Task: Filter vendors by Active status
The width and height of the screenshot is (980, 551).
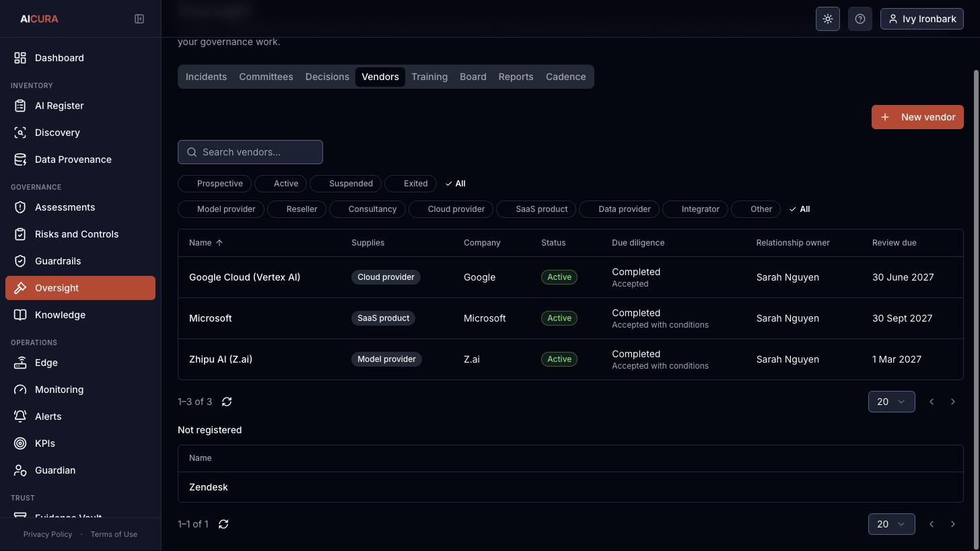Action: (x=281, y=184)
